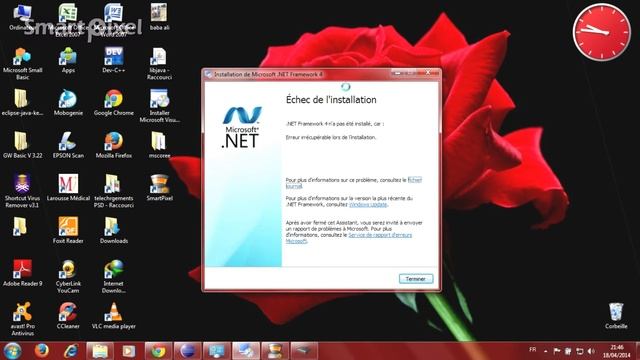This screenshot has width=640, height=360.
Task: Launch VLC media player icon
Action: [113, 316]
